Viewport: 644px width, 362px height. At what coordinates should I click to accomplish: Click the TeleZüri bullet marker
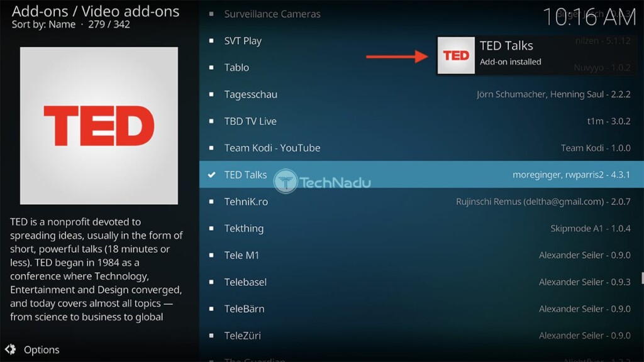211,336
